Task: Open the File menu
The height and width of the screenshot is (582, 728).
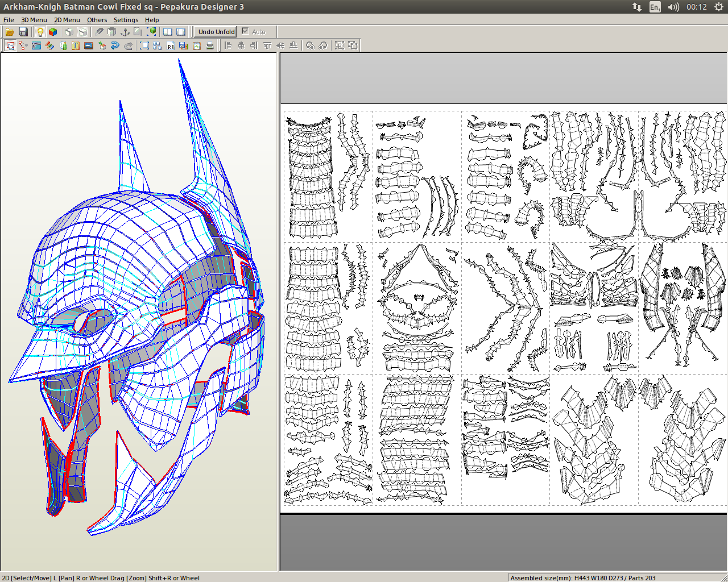Action: tap(9, 20)
